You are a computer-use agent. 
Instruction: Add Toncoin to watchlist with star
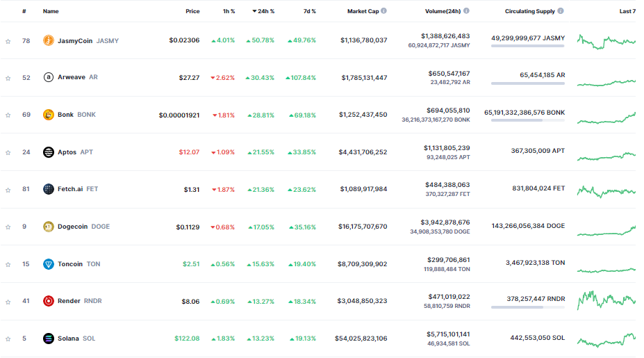click(8, 264)
